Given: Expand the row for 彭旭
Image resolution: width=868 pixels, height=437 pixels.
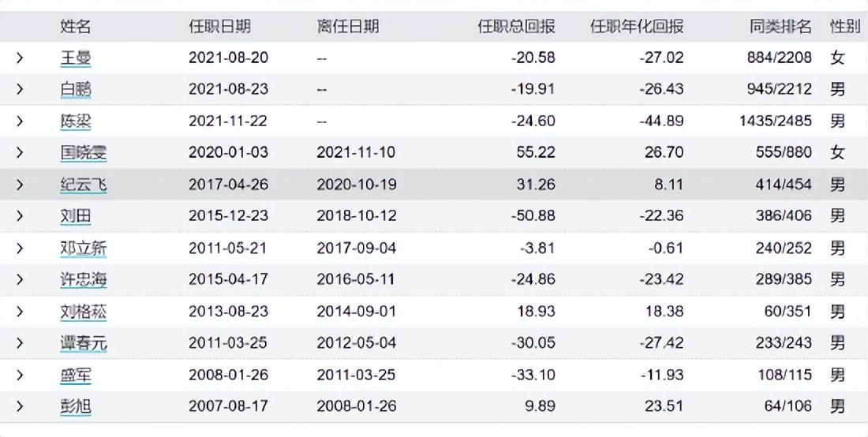Looking at the screenshot, I should 20,406.
